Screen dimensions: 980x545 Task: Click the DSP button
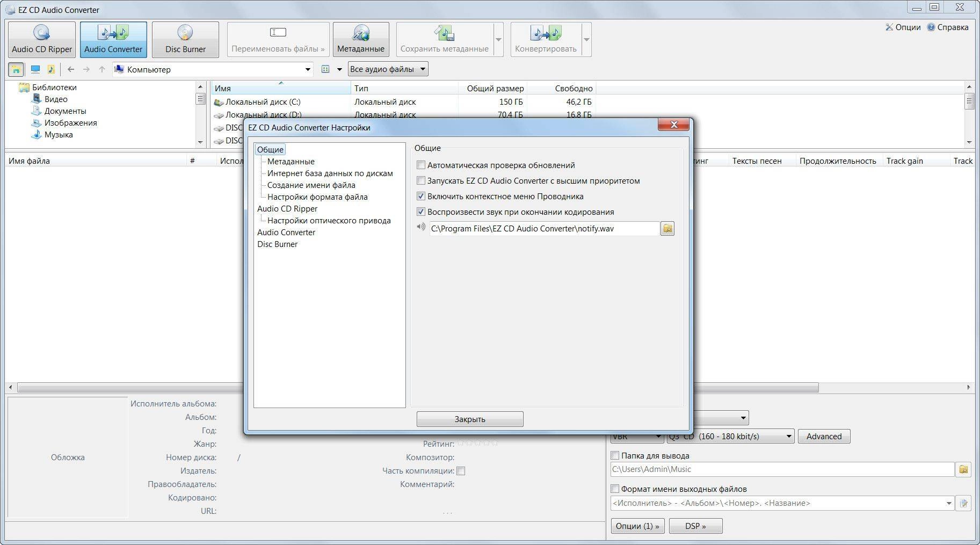(695, 526)
